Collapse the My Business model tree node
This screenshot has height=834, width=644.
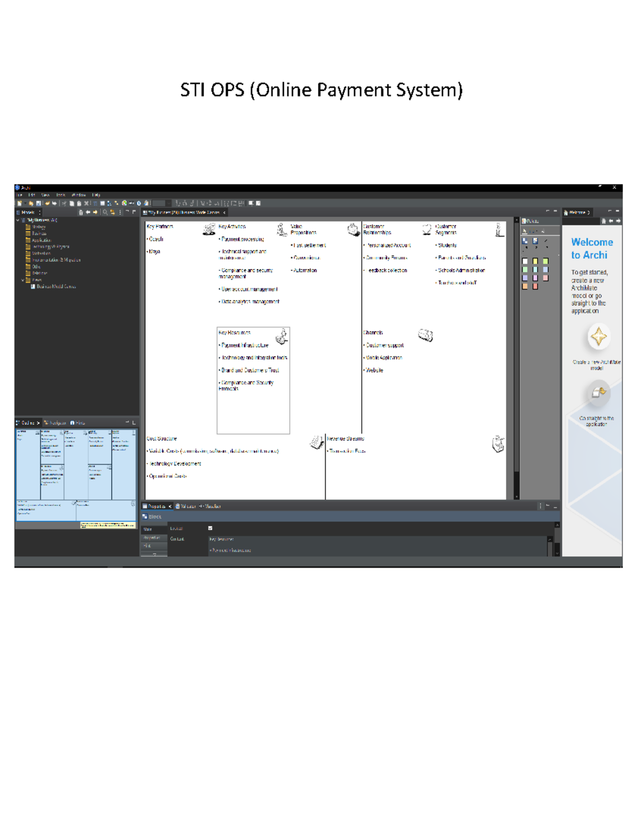pos(18,220)
